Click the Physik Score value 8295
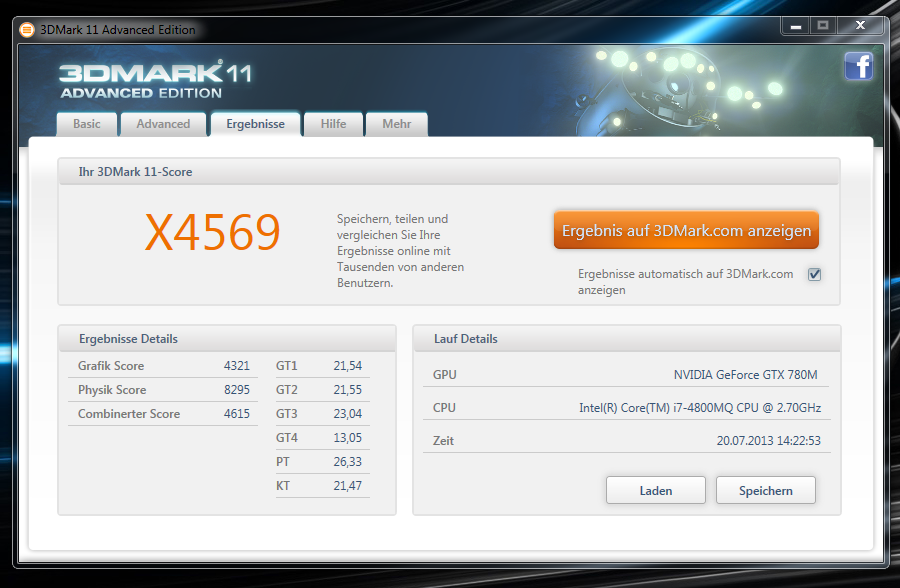 click(x=236, y=390)
